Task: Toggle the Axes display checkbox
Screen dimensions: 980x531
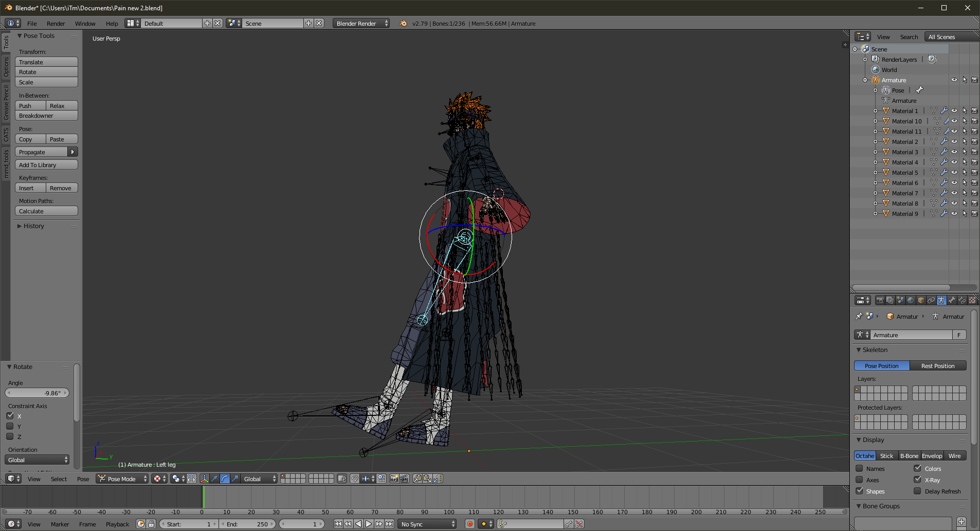Action: click(x=859, y=480)
